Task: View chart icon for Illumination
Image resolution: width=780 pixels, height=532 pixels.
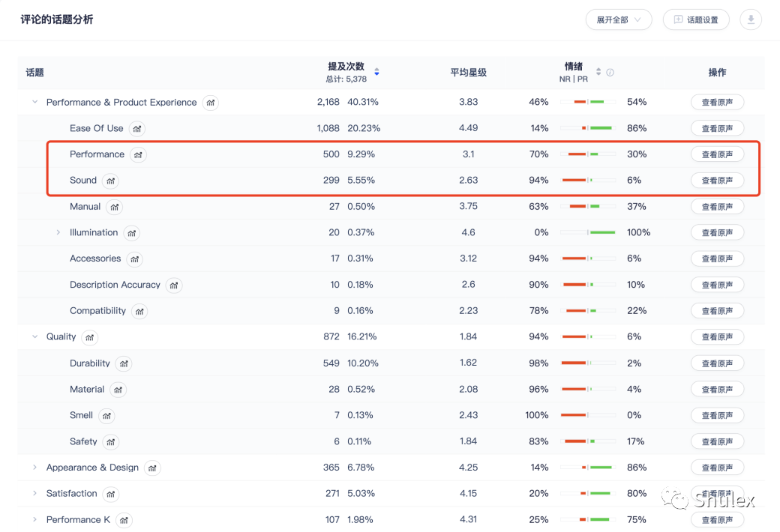Action: pyautogui.click(x=131, y=233)
